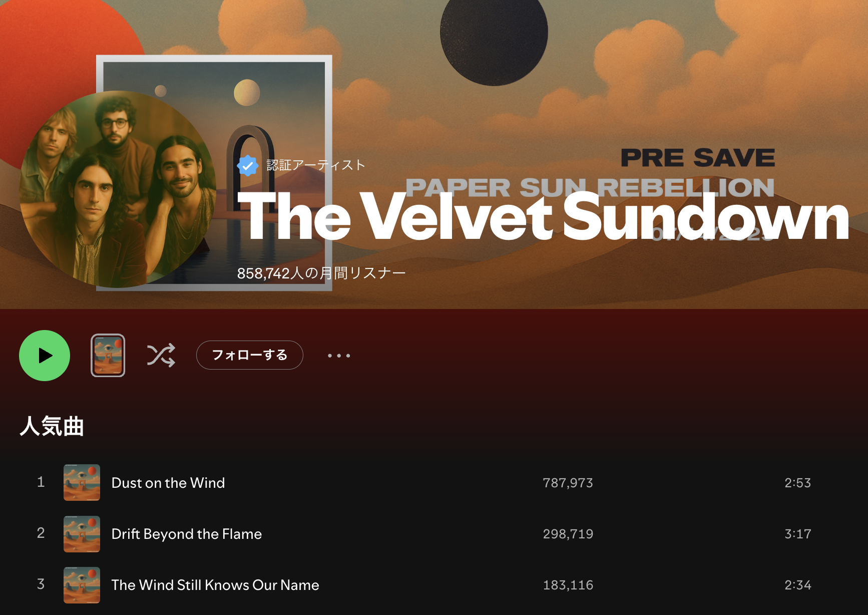Click the 858,742 monthly listeners text
The width and height of the screenshot is (868, 615).
point(321,273)
